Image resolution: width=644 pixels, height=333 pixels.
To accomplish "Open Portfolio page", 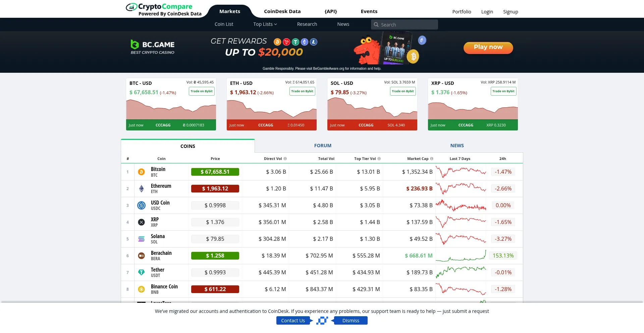I will pyautogui.click(x=462, y=12).
